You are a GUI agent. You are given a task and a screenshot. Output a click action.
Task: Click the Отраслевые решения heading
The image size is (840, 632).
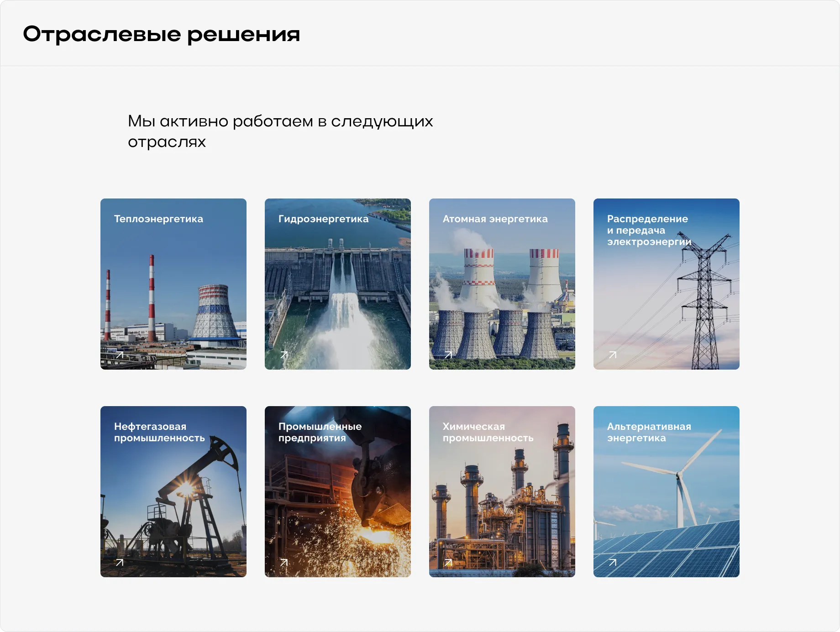pyautogui.click(x=162, y=33)
